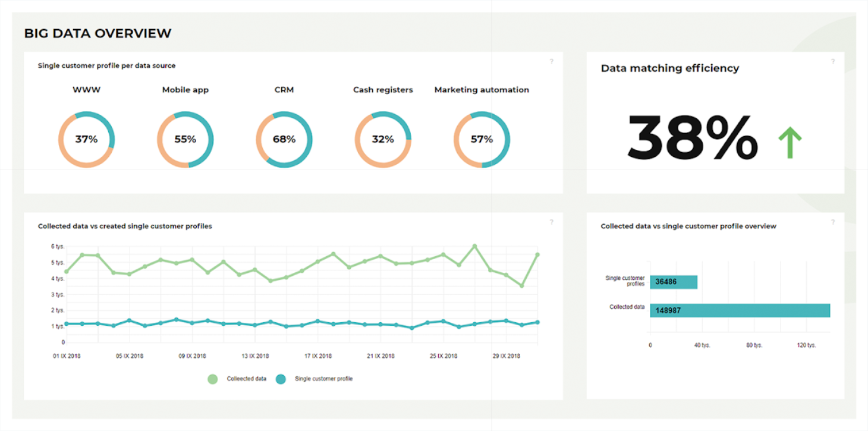Click the help icon on Data matching efficiency
The width and height of the screenshot is (868, 431).
tap(832, 61)
